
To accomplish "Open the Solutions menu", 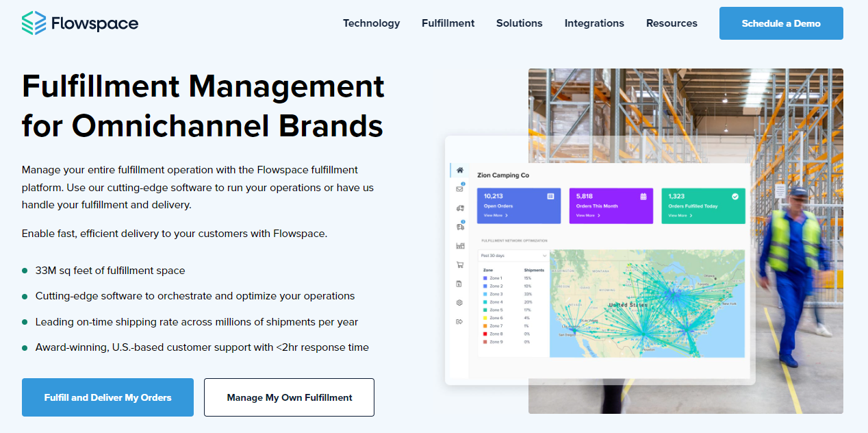I will pos(520,23).
